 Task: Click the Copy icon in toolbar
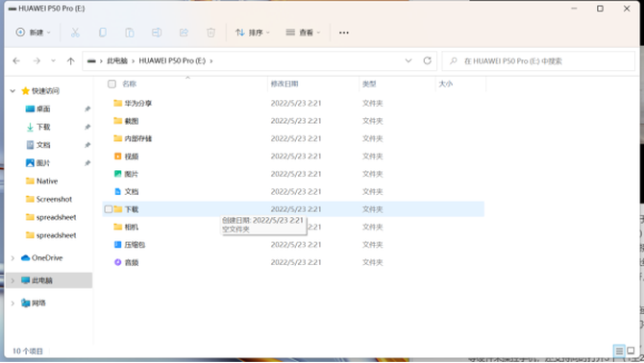coord(102,33)
